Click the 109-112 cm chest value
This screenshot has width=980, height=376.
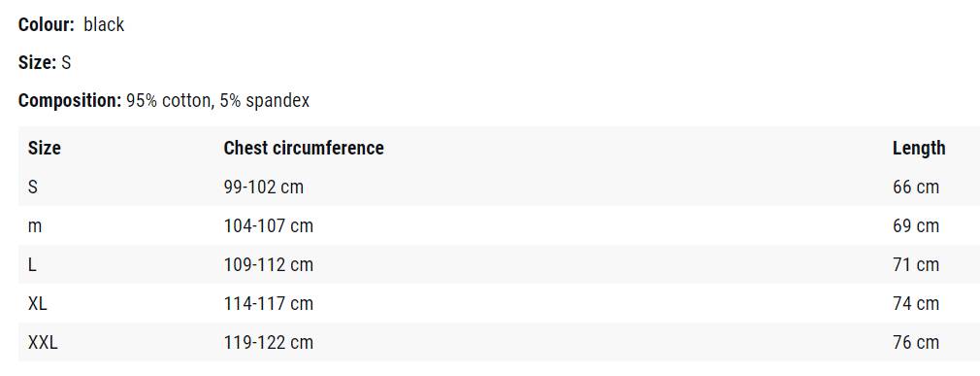(269, 264)
